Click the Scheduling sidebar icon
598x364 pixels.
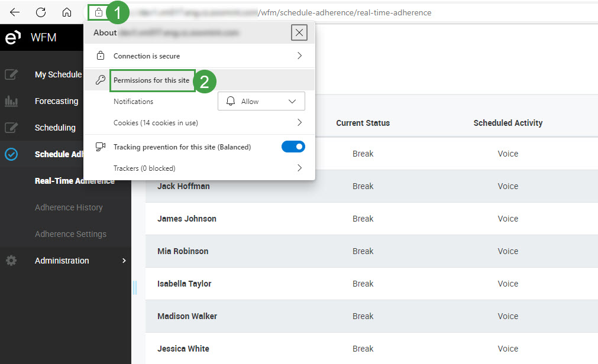pos(11,128)
